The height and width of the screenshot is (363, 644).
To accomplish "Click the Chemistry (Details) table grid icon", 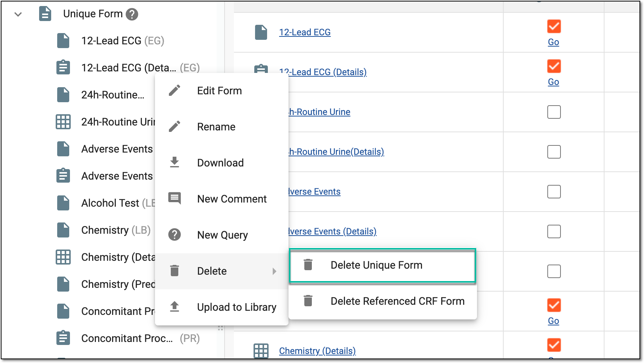I will (261, 351).
